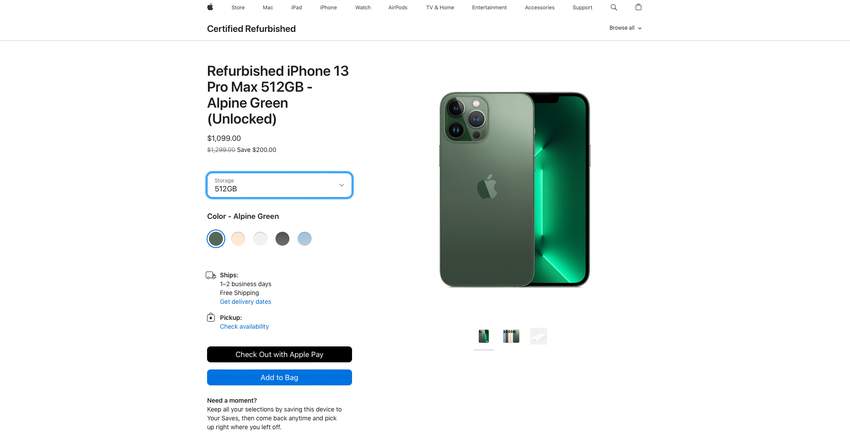Pick the Silver color swatch
Screen dimensions: 850x435
[260, 239]
